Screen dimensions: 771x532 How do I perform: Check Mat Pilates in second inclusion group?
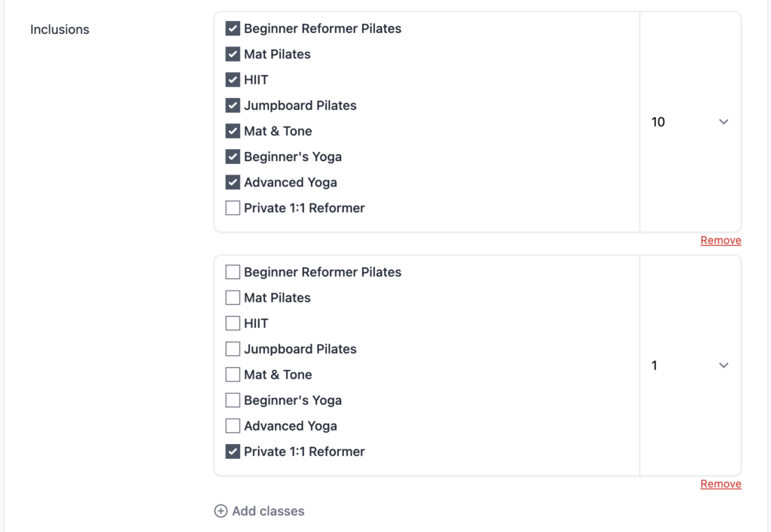point(233,298)
